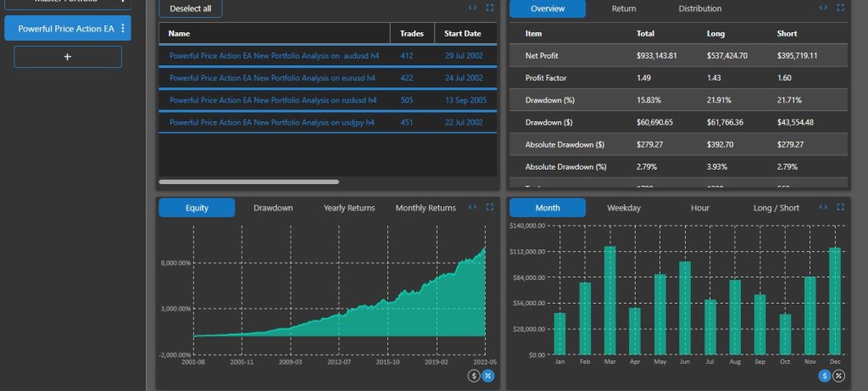Switch to the Distribution tab
The width and height of the screenshot is (868, 391).
(x=700, y=8)
